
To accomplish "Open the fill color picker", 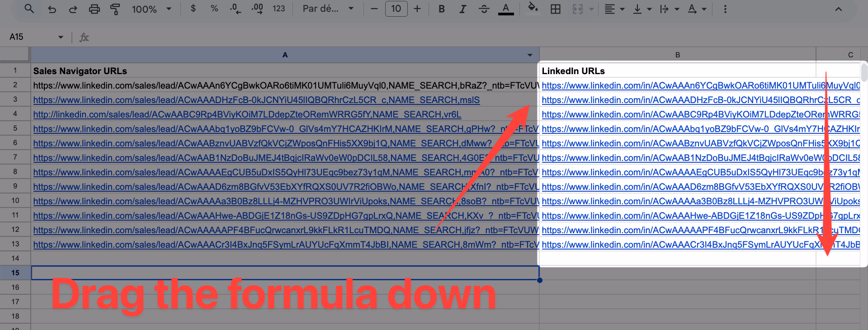I will (x=533, y=9).
